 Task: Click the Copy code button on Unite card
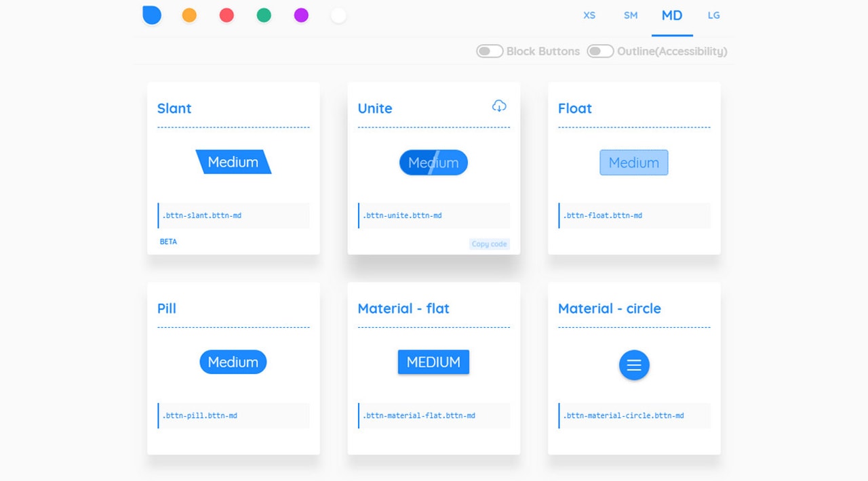pyautogui.click(x=489, y=244)
